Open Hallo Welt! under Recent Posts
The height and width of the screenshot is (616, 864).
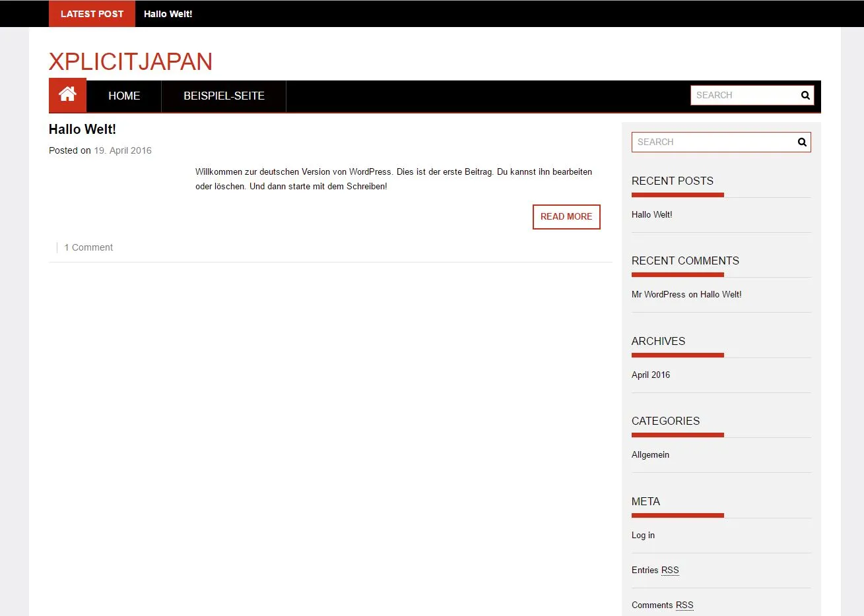[x=652, y=214]
